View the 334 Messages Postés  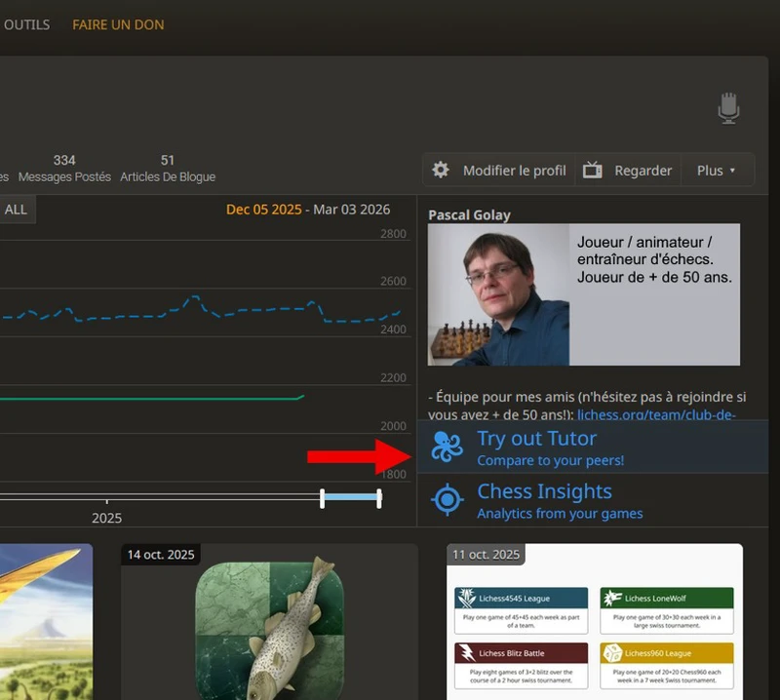64,168
